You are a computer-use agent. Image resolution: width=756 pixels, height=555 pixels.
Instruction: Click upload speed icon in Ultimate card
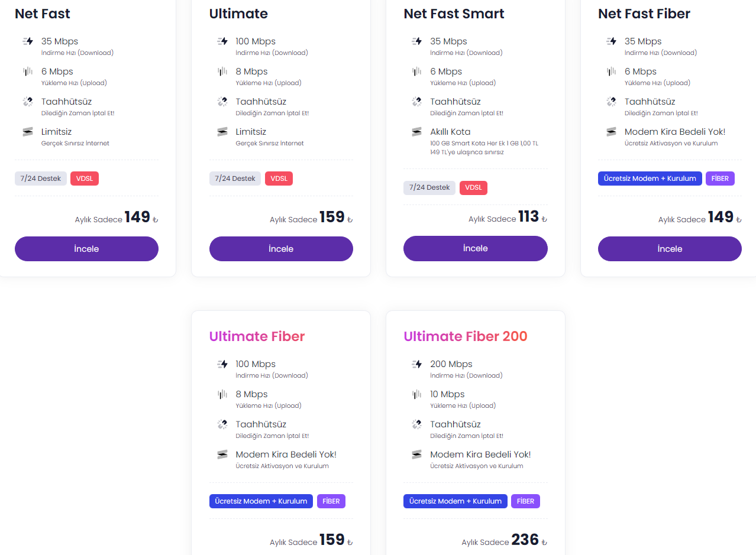[222, 72]
